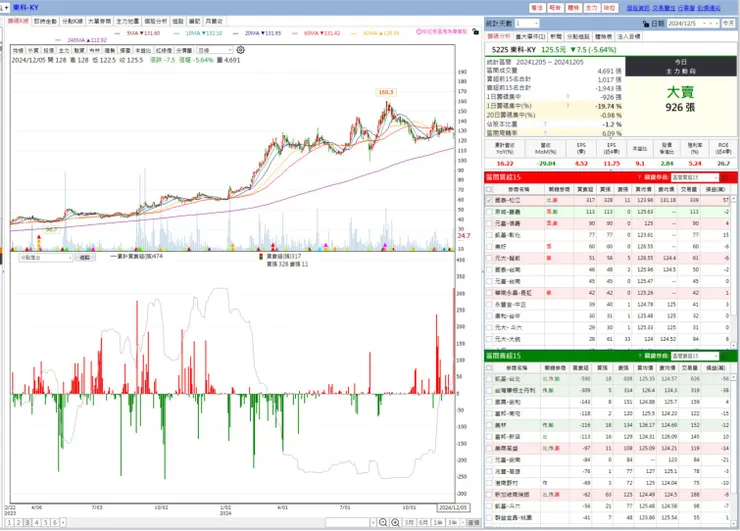
Task: Tick select-all checkbox in buy table header
Action: [x=489, y=189]
